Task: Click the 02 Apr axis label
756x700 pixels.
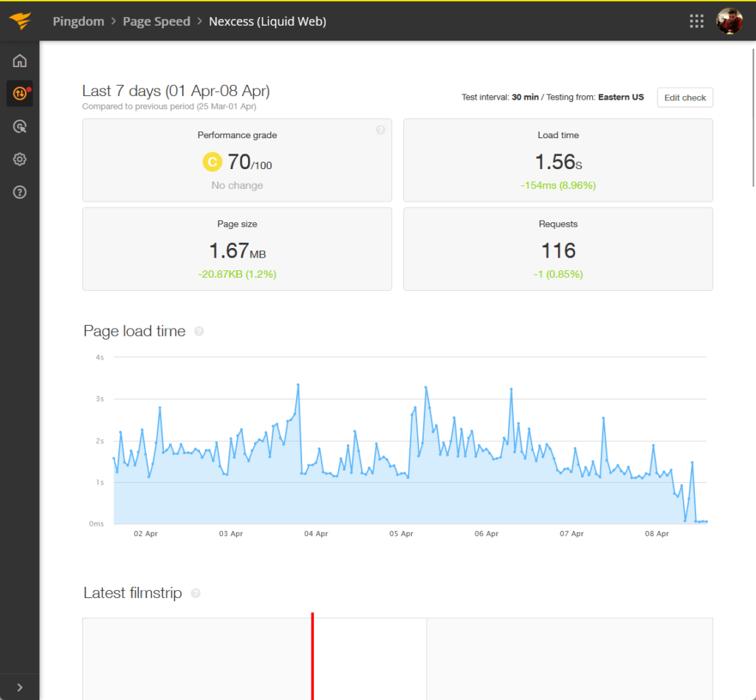Action: [x=145, y=534]
